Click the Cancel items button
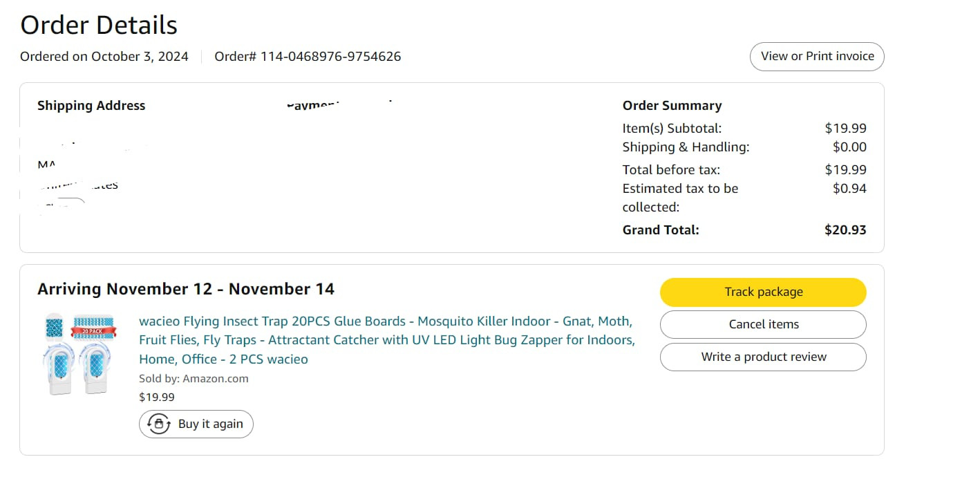Screen dimensions: 980x477 (763, 324)
